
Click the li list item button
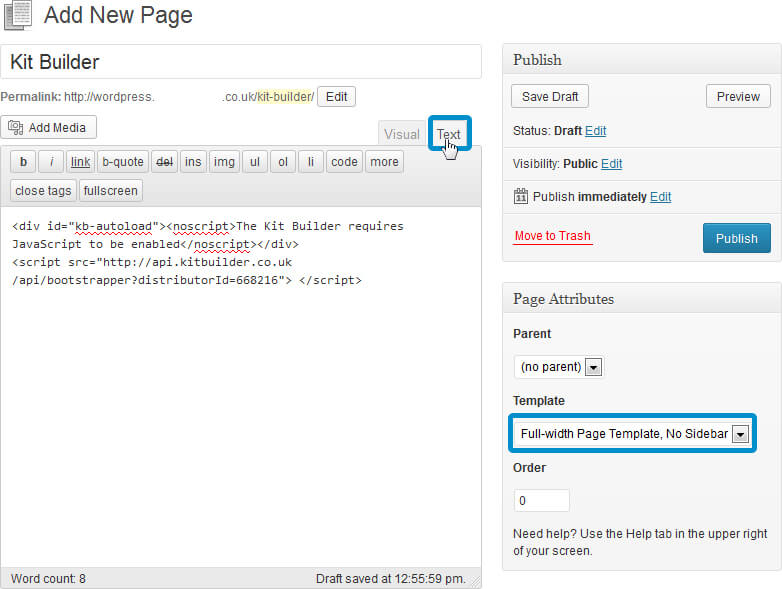click(x=311, y=162)
